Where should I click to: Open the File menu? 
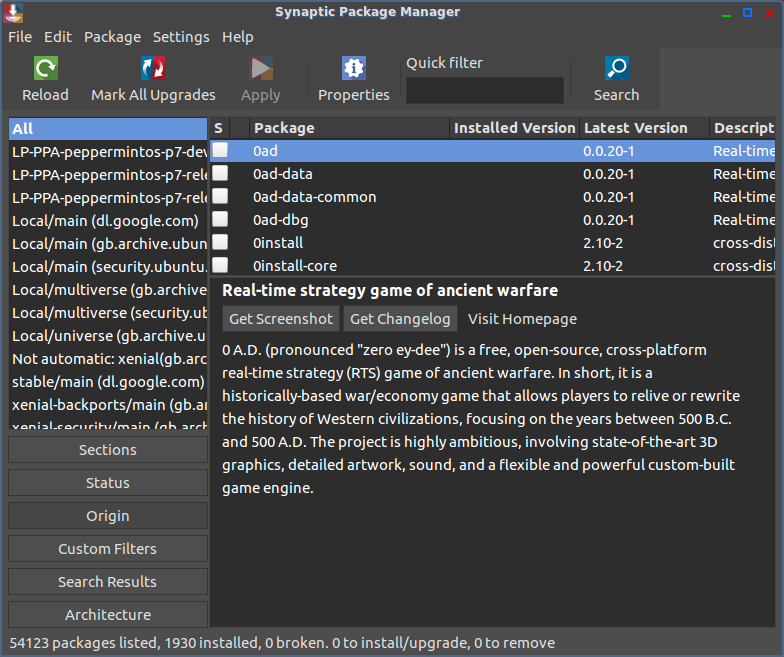[20, 37]
